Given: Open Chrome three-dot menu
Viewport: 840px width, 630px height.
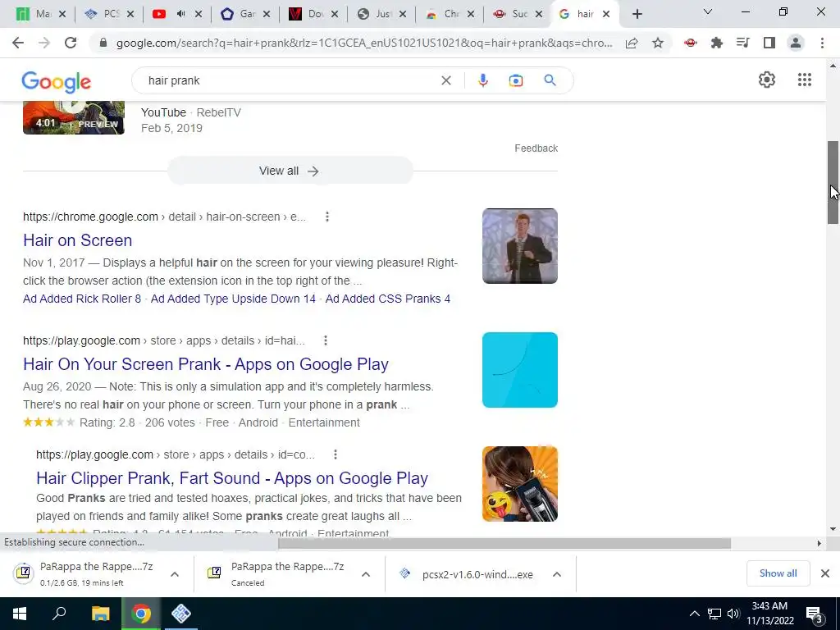Looking at the screenshot, I should [x=822, y=43].
